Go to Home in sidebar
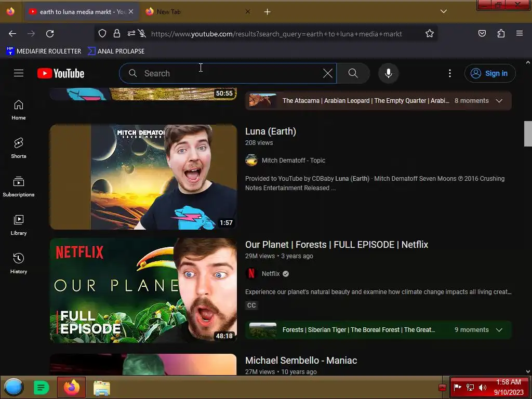The image size is (532, 399). [x=19, y=110]
